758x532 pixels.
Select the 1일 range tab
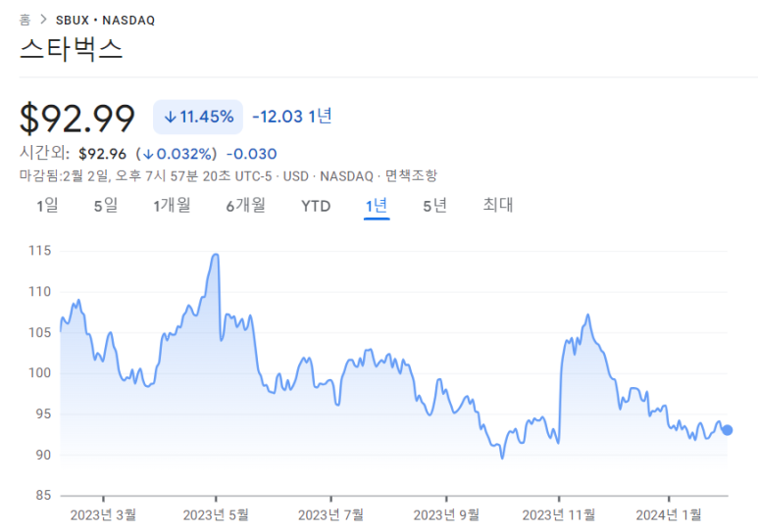coord(47,206)
